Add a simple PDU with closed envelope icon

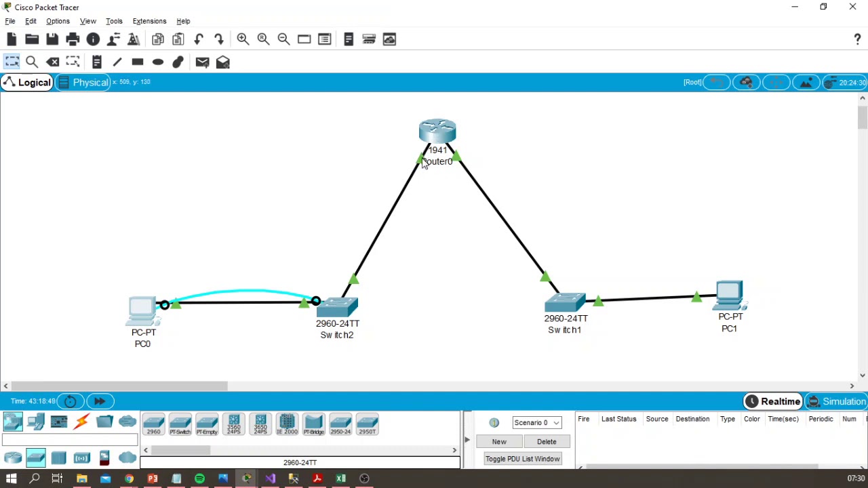202,62
